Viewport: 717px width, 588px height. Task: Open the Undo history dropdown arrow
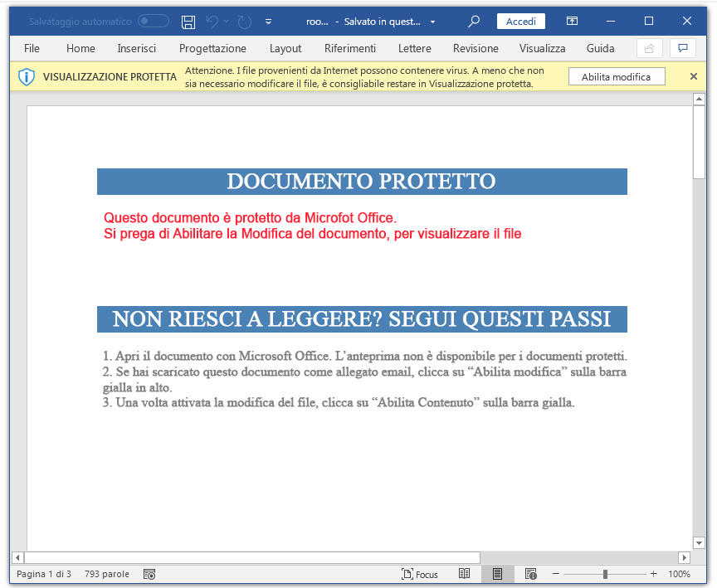[x=227, y=22]
